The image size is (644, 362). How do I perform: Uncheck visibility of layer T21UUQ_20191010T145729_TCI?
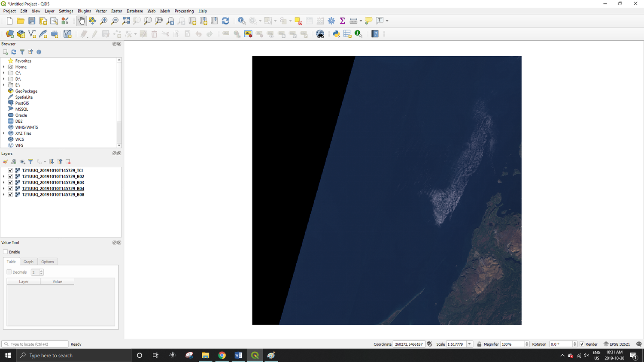tap(10, 170)
